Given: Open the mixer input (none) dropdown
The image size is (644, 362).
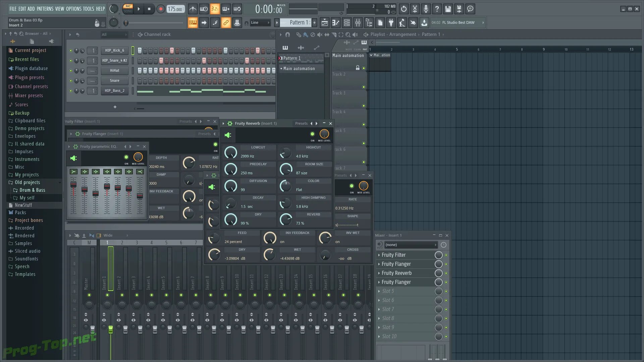Looking at the screenshot, I should 411,245.
